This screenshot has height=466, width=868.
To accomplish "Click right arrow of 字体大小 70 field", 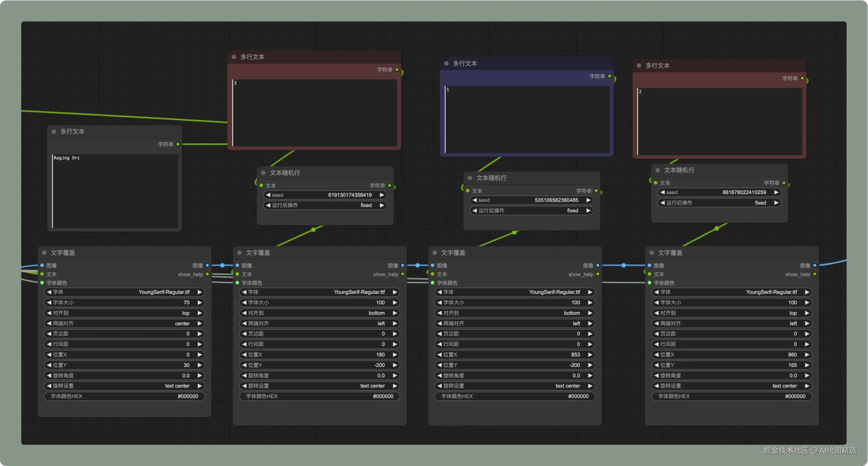I will (x=199, y=302).
